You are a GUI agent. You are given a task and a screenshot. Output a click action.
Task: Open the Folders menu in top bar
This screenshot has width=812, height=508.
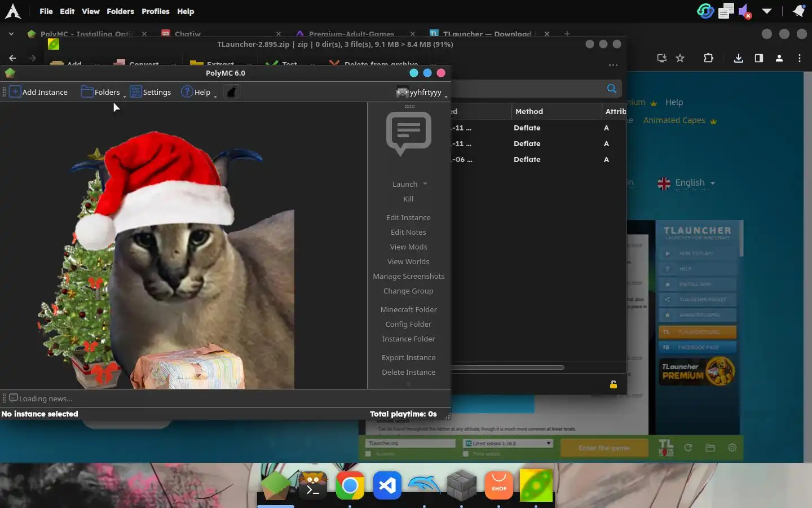click(120, 11)
